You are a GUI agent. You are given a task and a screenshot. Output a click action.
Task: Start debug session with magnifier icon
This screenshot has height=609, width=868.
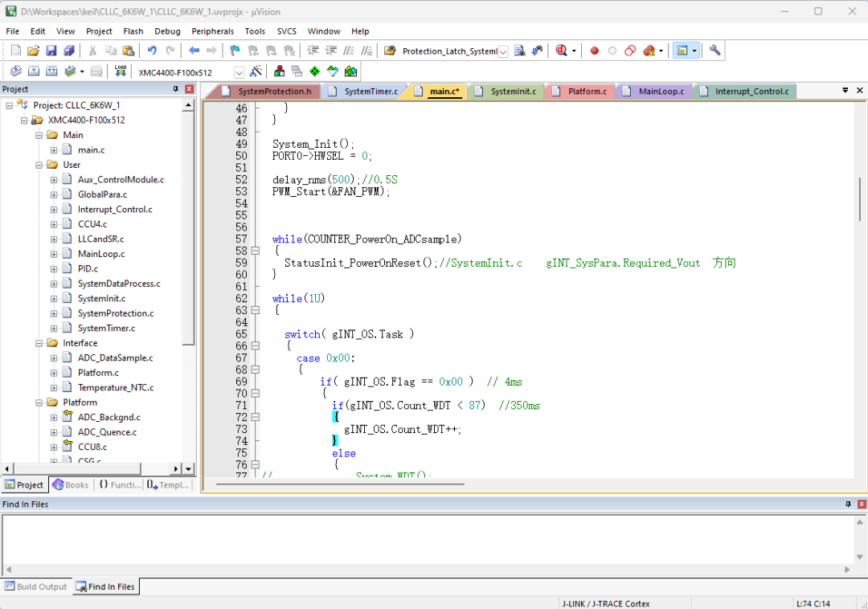pos(561,51)
